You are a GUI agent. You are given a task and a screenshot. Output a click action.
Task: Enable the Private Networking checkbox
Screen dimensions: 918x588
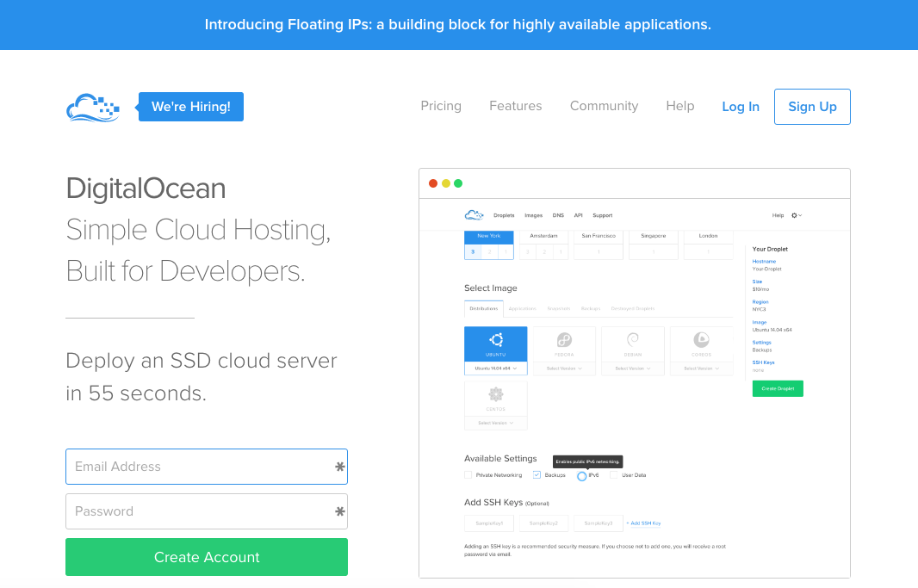point(468,475)
